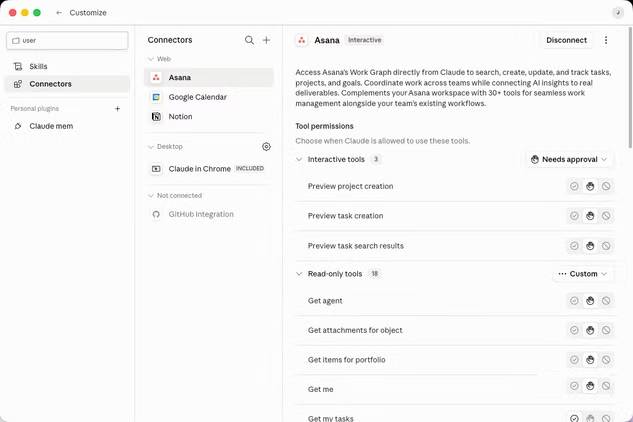Select the Notion connector
The image size is (633, 422).
coord(209,116)
